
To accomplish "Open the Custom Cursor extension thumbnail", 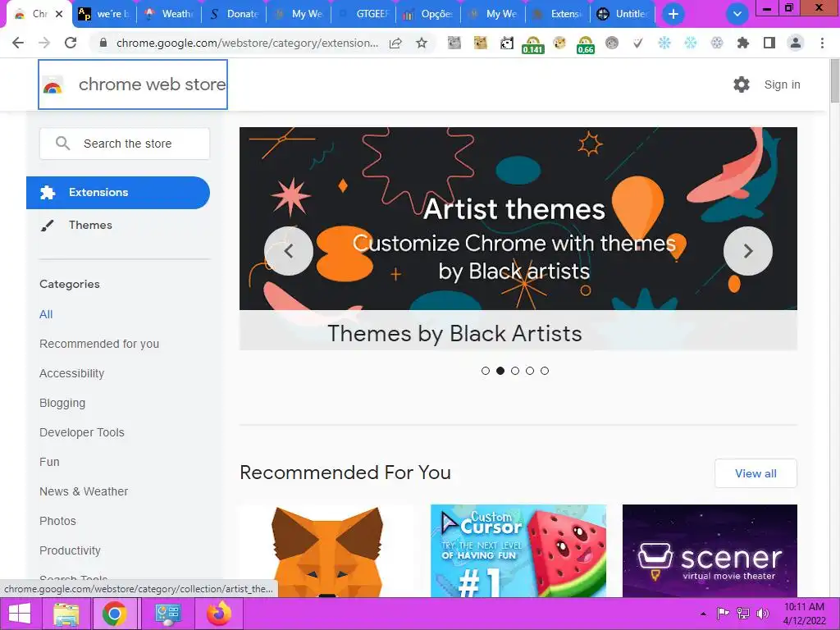I will pos(518,550).
